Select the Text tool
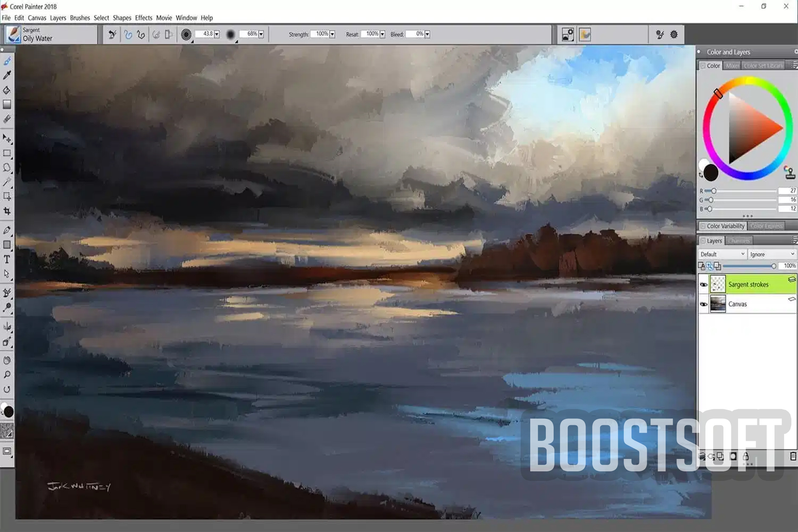The height and width of the screenshot is (532, 798). coord(7,259)
